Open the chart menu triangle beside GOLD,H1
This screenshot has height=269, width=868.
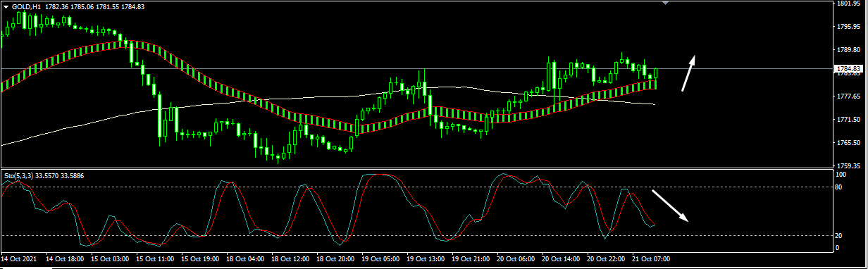tap(6, 6)
